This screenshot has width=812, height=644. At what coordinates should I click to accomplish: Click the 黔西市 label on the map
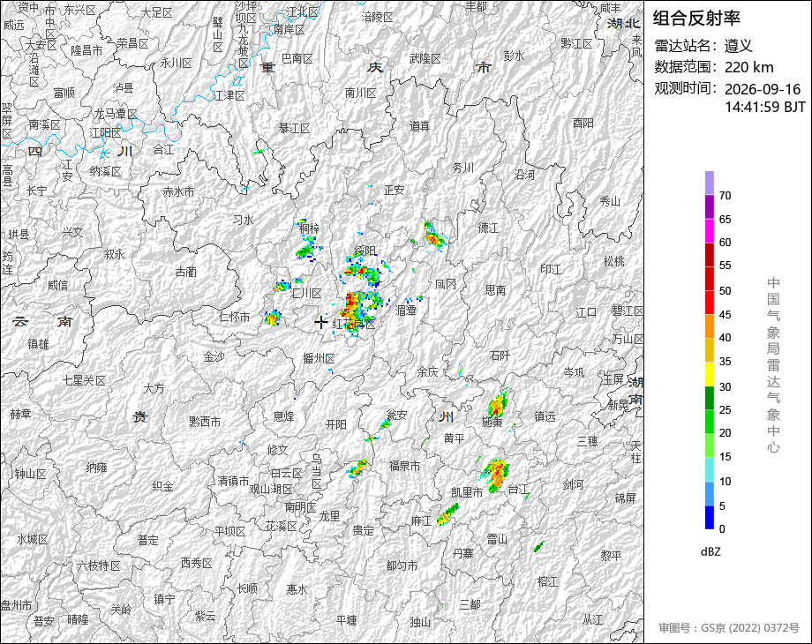(x=205, y=422)
